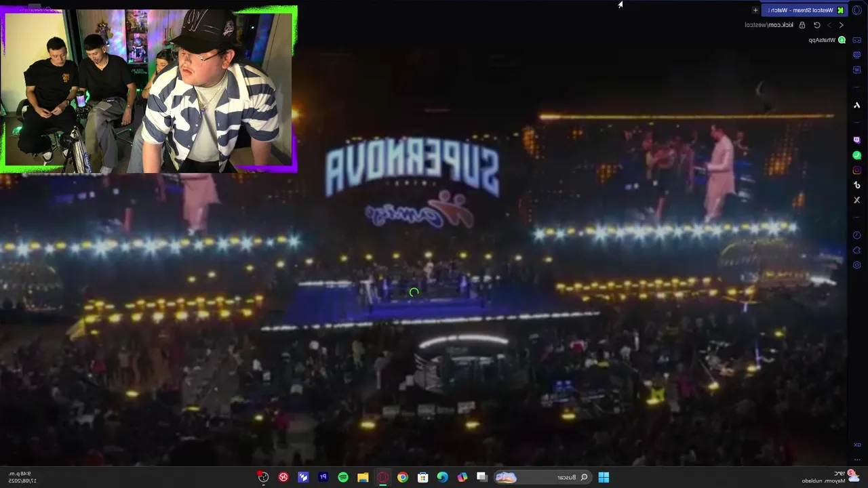Open Google Chrome from the taskbar
The image size is (868, 488).
click(403, 477)
